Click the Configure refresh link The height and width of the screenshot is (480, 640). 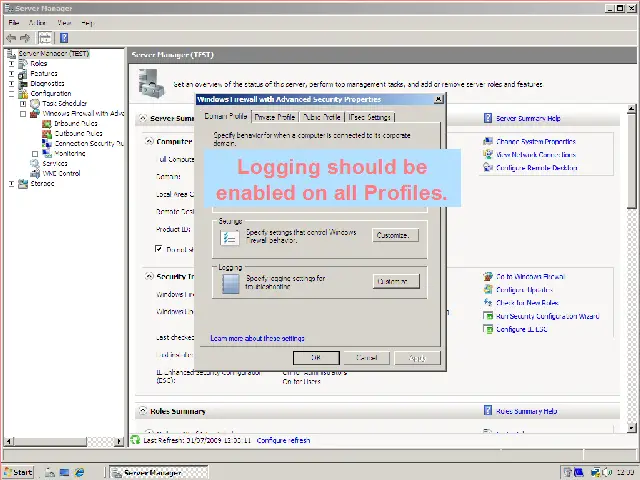283,440
